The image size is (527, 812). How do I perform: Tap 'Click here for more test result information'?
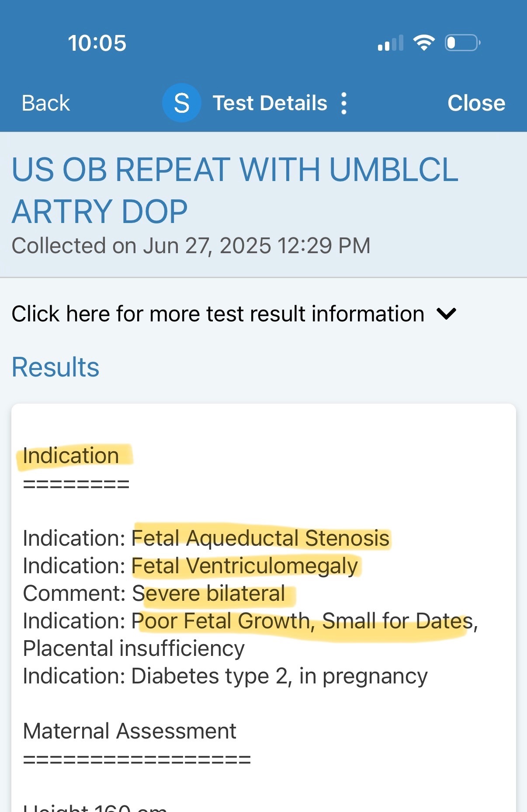pyautogui.click(x=218, y=314)
